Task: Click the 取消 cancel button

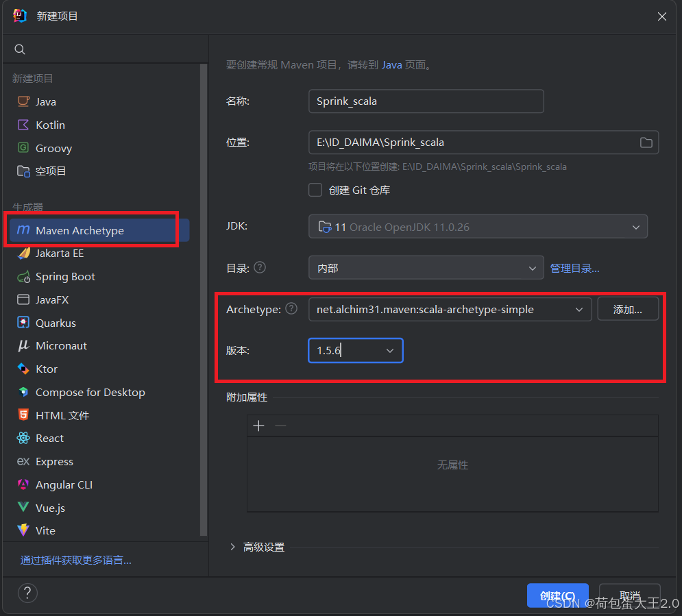Action: (x=629, y=595)
